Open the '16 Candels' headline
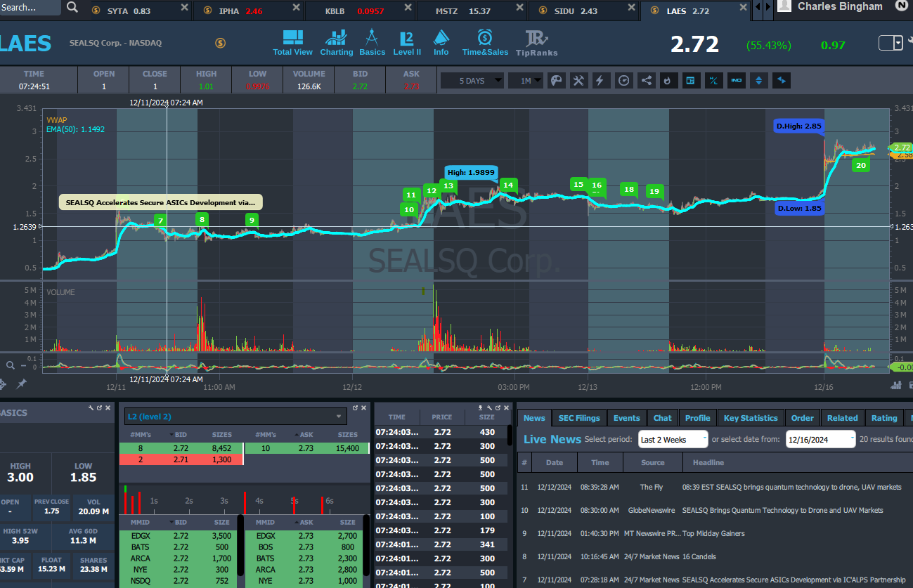This screenshot has height=588, width=913. 699,556
